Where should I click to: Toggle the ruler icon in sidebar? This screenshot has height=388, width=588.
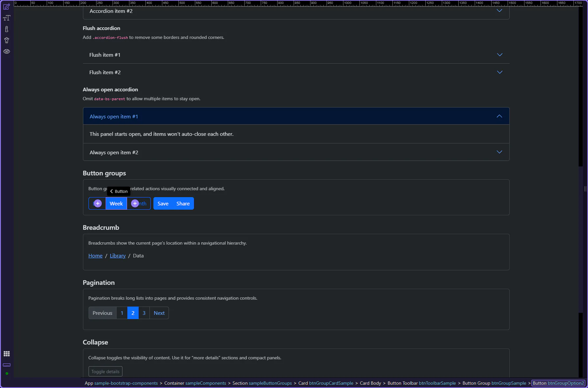[x=7, y=365]
